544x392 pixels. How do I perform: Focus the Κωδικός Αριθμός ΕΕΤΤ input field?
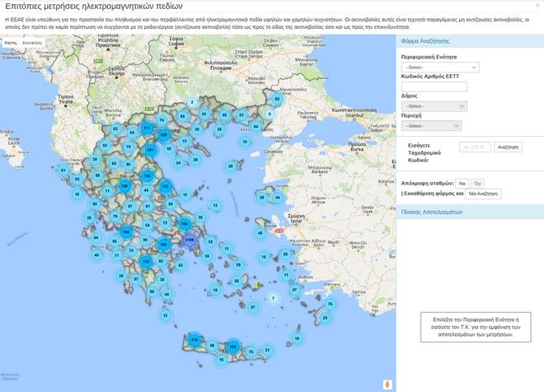(x=434, y=86)
